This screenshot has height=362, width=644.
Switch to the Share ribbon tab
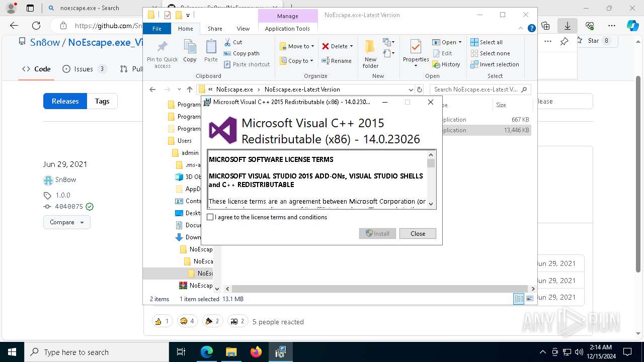coord(215,29)
